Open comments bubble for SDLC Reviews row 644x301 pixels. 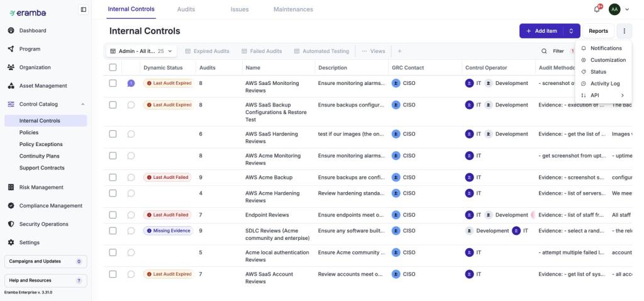tap(131, 230)
